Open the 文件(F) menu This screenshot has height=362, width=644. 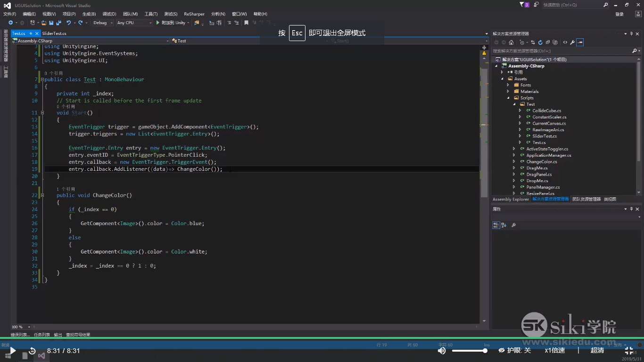click(9, 14)
